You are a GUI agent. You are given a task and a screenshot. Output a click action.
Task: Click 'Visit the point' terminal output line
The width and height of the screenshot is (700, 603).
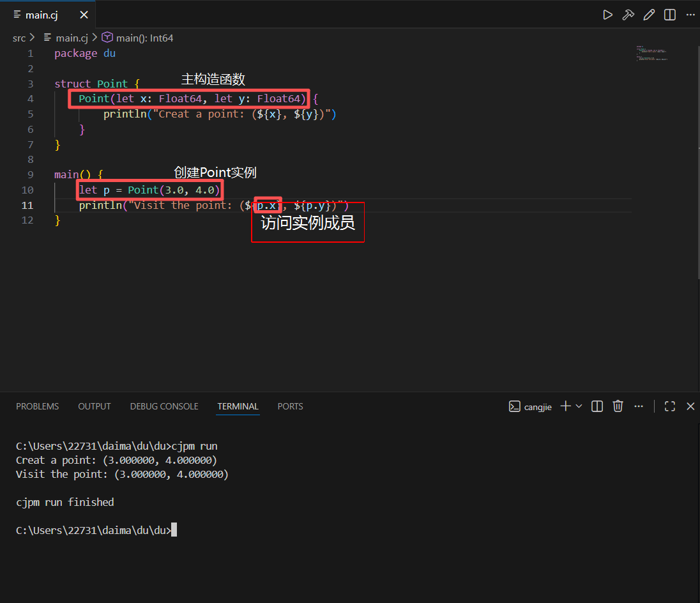122,475
